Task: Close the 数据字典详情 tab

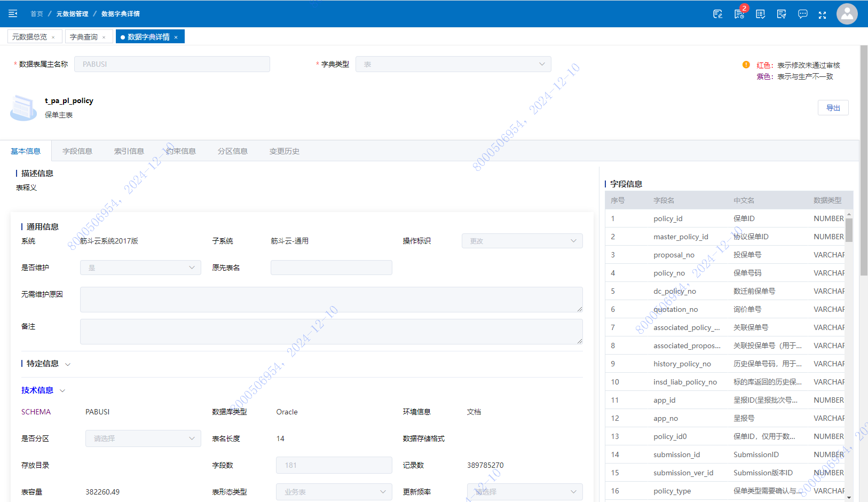Action: 176,37
